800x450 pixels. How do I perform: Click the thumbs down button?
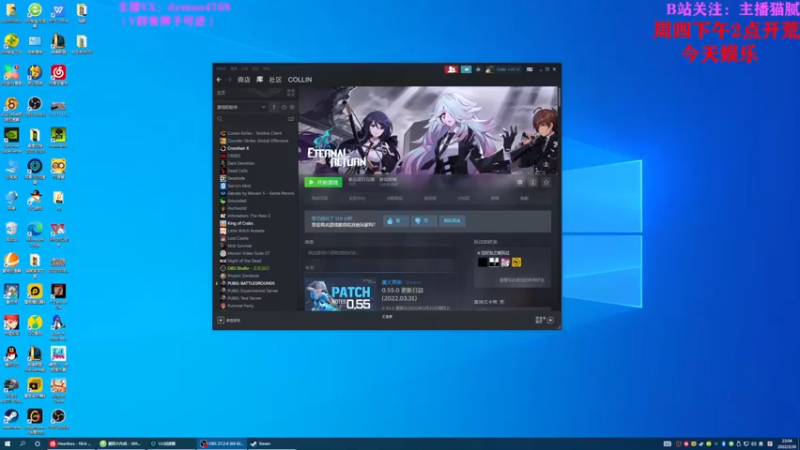pyautogui.click(x=423, y=221)
